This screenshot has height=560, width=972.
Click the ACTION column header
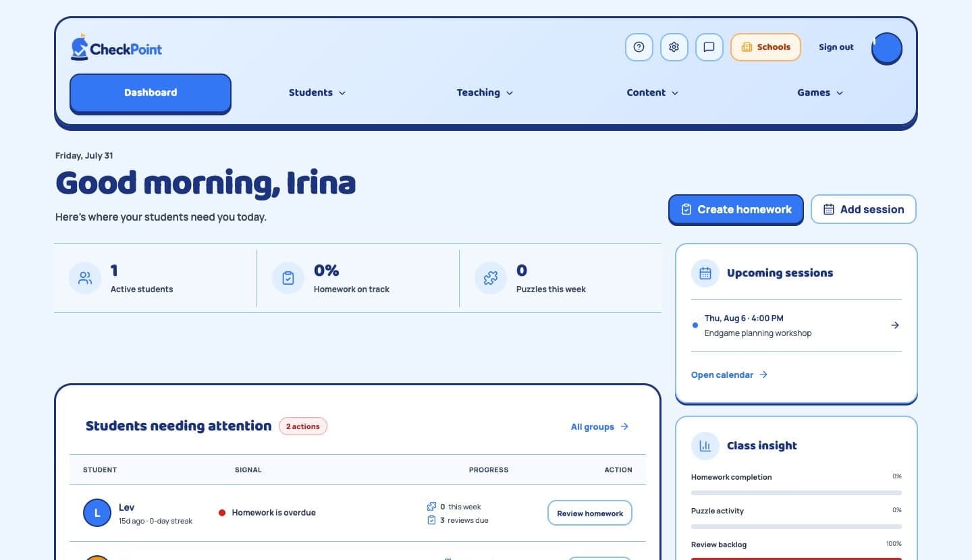tap(618, 470)
